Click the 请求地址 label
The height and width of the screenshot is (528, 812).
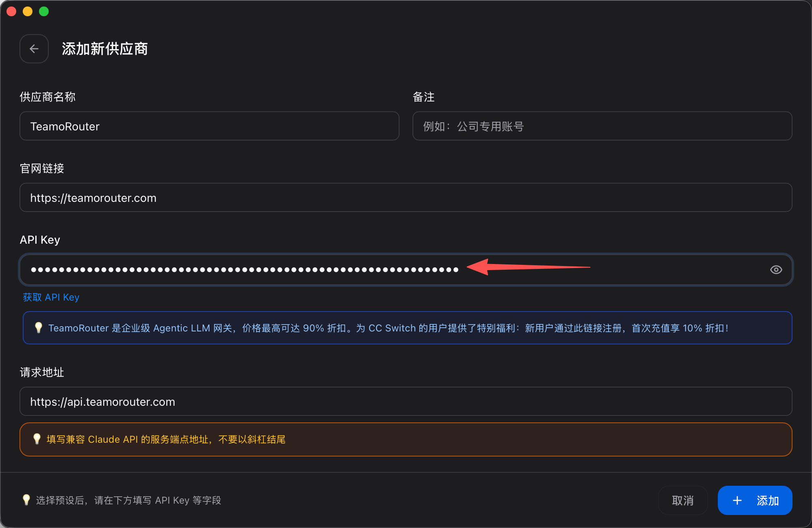coord(42,372)
